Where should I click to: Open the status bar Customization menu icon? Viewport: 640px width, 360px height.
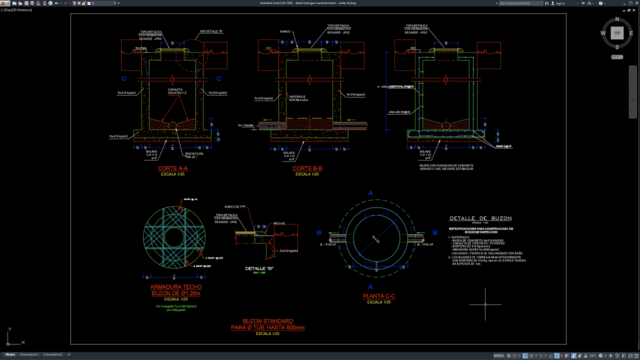636,356
